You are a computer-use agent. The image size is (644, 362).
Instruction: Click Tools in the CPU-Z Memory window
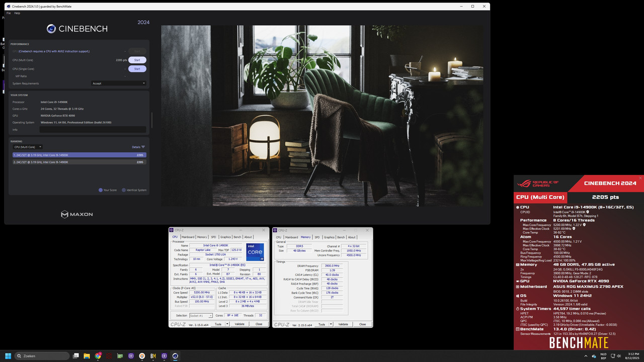[321, 324]
